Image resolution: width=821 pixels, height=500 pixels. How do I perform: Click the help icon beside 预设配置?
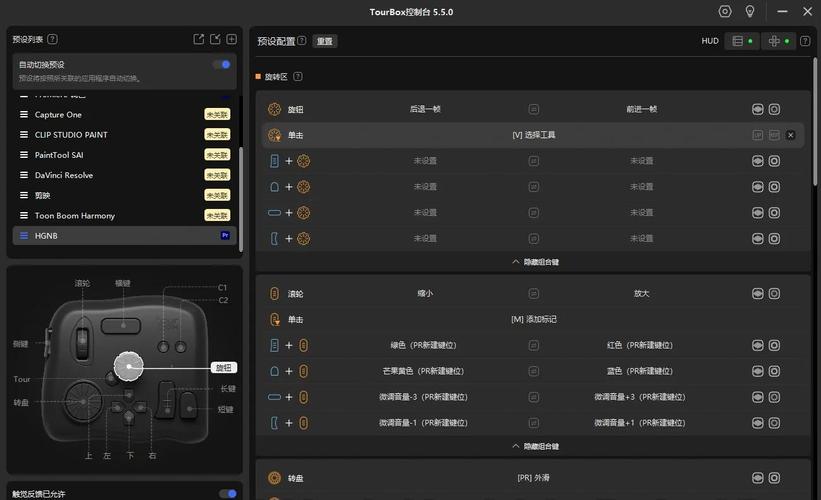[302, 41]
